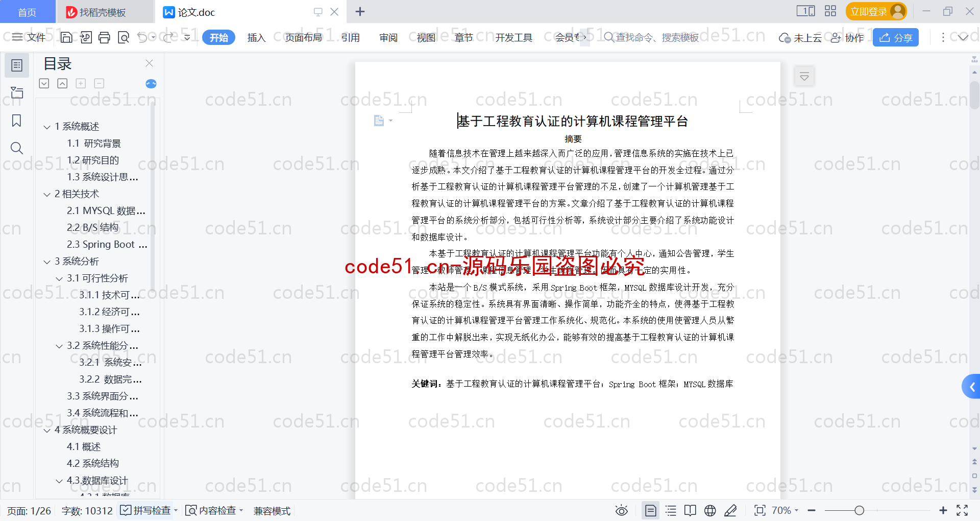This screenshot has height=521, width=980.
Task: Click the filter button at top right of the page
Action: (x=804, y=77)
